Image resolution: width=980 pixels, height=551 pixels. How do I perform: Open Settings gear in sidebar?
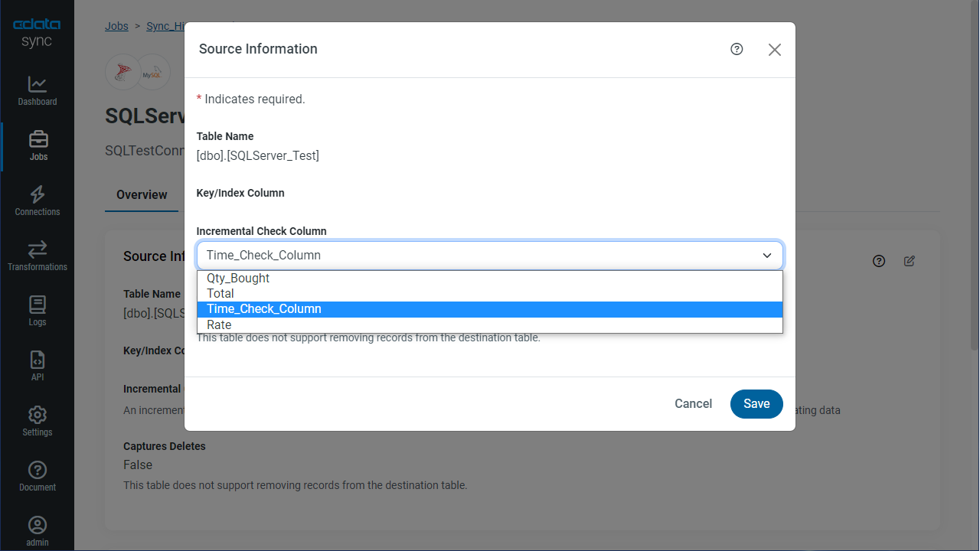pos(37,416)
